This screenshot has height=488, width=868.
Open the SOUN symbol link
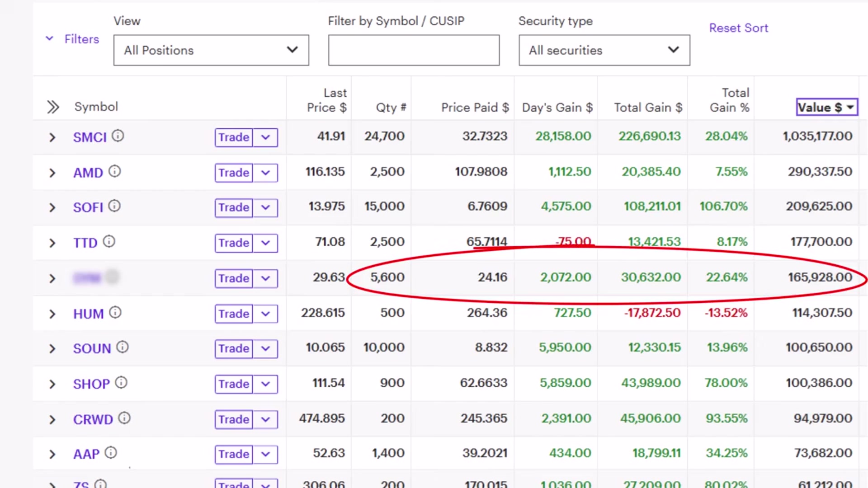[92, 349]
